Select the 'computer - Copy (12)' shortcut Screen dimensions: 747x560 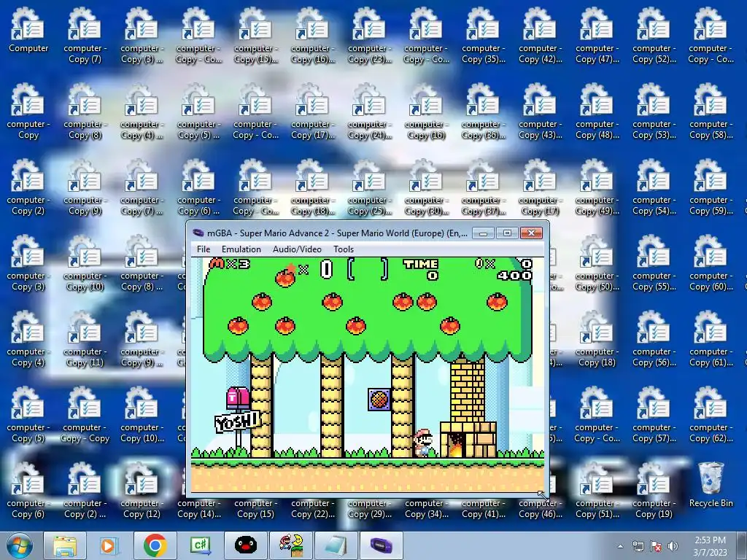[142, 489]
